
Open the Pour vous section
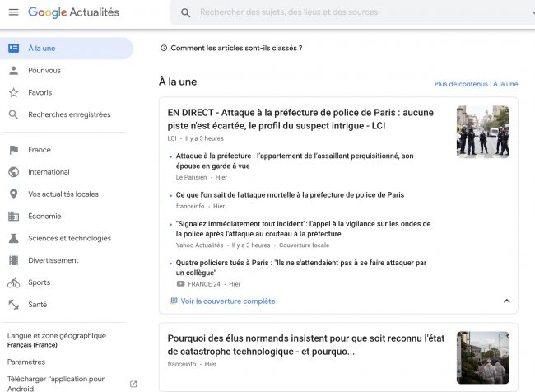(x=44, y=71)
